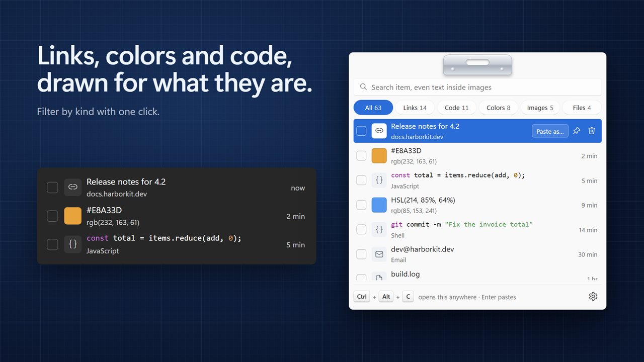Click braces icon in dark preview card
Image resolution: width=644 pixels, height=362 pixels.
tap(72, 244)
